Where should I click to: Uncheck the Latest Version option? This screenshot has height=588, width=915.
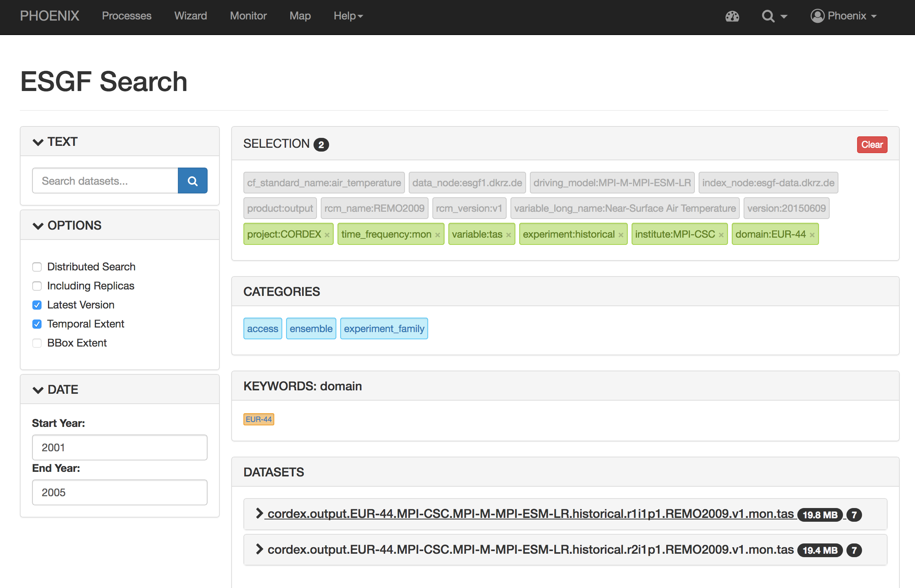click(x=37, y=305)
